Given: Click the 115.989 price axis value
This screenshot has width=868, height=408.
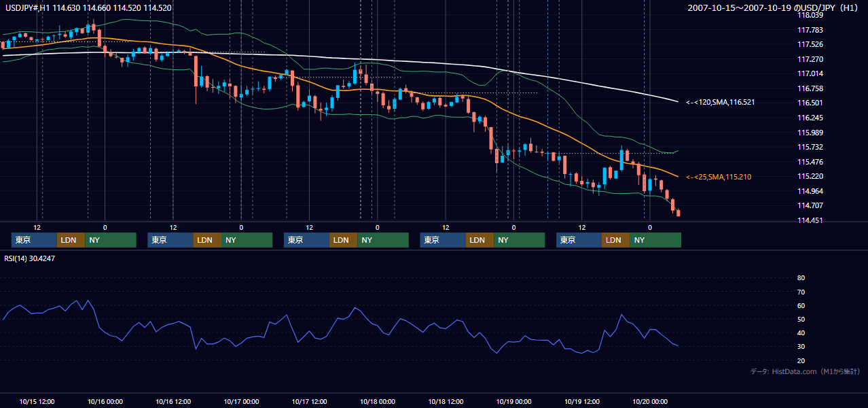Looking at the screenshot, I should pos(810,133).
